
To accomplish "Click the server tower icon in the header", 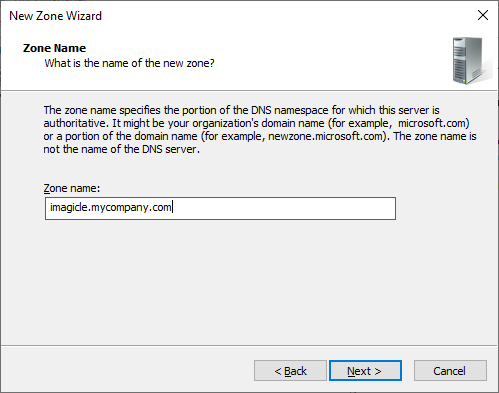I will [x=468, y=61].
